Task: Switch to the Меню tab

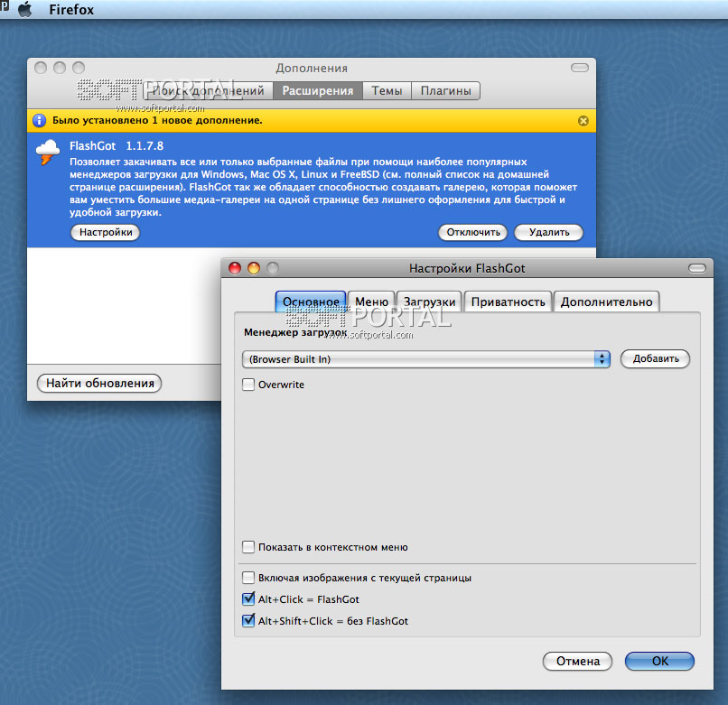Action: pyautogui.click(x=371, y=301)
